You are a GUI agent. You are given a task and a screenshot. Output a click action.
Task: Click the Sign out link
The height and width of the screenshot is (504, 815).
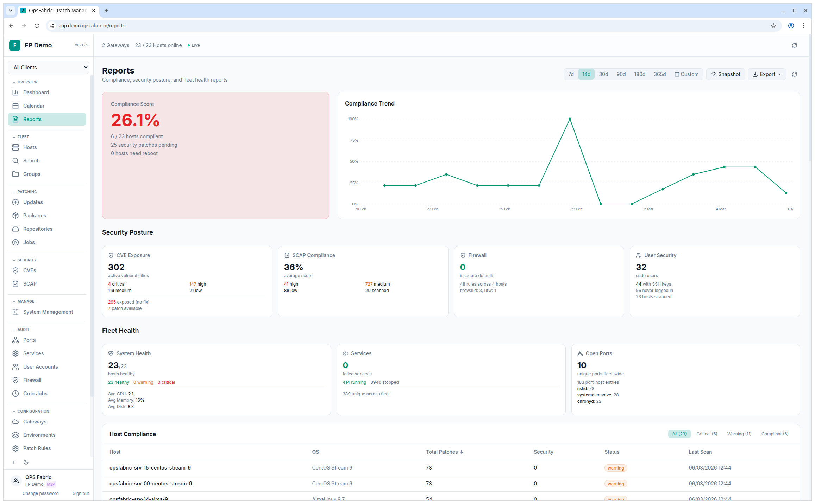(x=81, y=493)
